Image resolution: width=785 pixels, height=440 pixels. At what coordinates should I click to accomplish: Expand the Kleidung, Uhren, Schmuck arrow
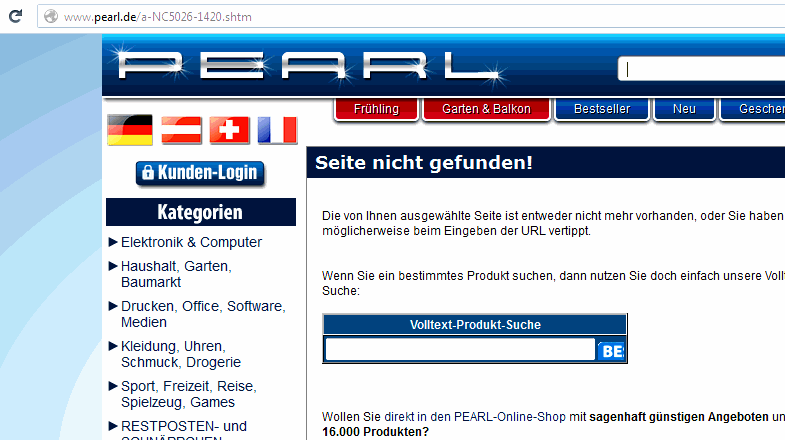(113, 346)
